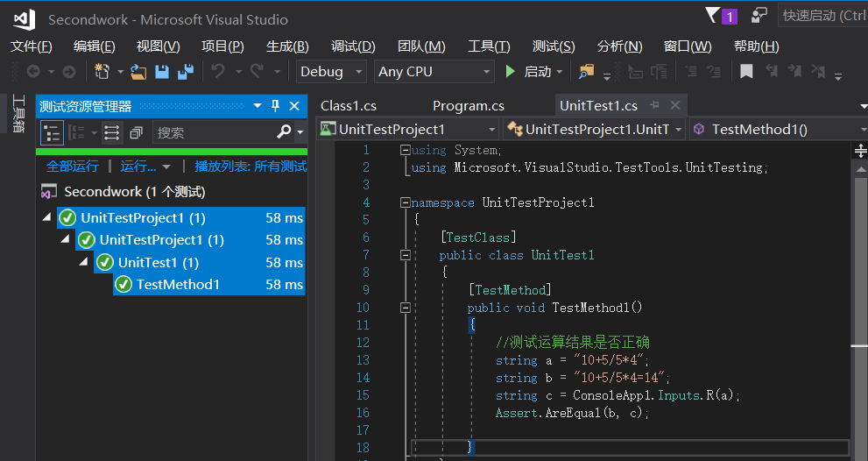Open the 文件(F) menu
This screenshot has height=461, width=868.
[x=31, y=46]
